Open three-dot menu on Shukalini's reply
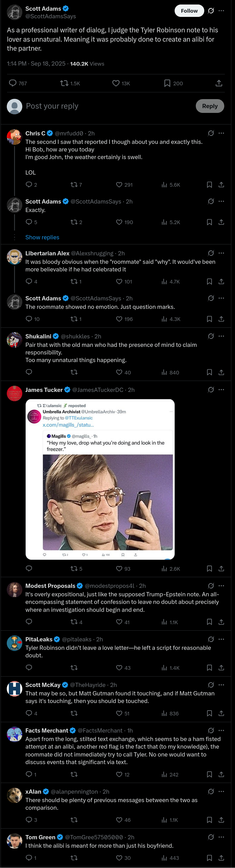 (221, 336)
